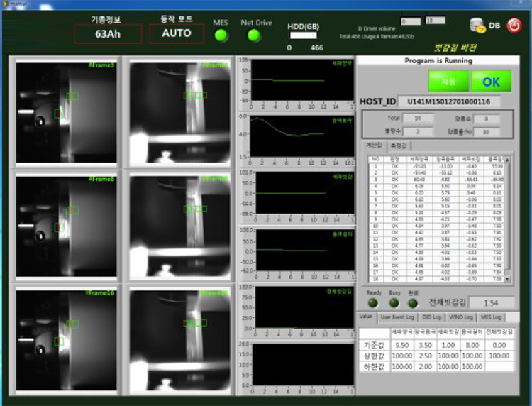Select the camera image right of #Frame16

[x=179, y=339]
